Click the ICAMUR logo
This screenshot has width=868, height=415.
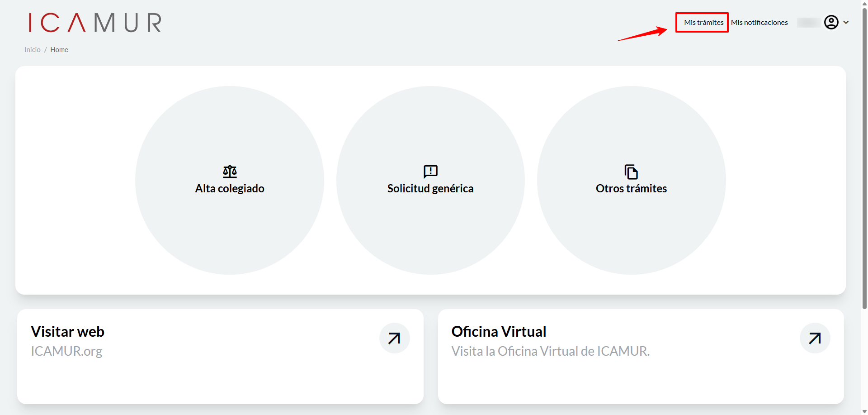pyautogui.click(x=95, y=23)
